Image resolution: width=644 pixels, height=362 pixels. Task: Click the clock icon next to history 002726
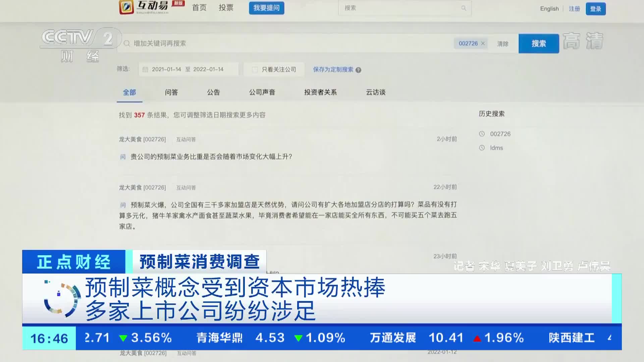(482, 134)
